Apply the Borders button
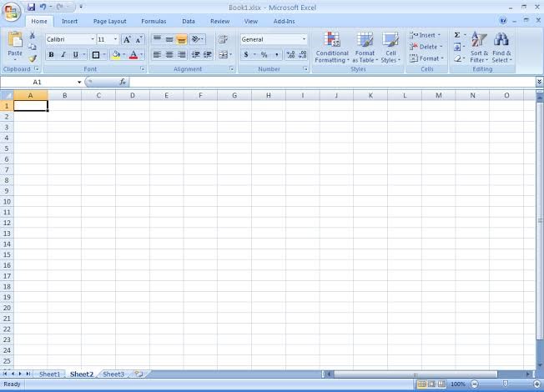The image size is (544, 392). [x=96, y=55]
